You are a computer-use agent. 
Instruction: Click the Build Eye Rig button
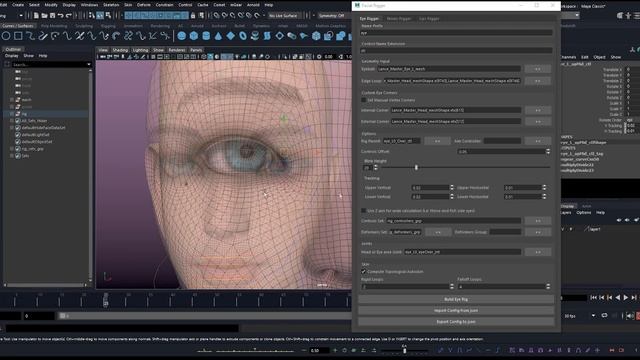coord(456,299)
